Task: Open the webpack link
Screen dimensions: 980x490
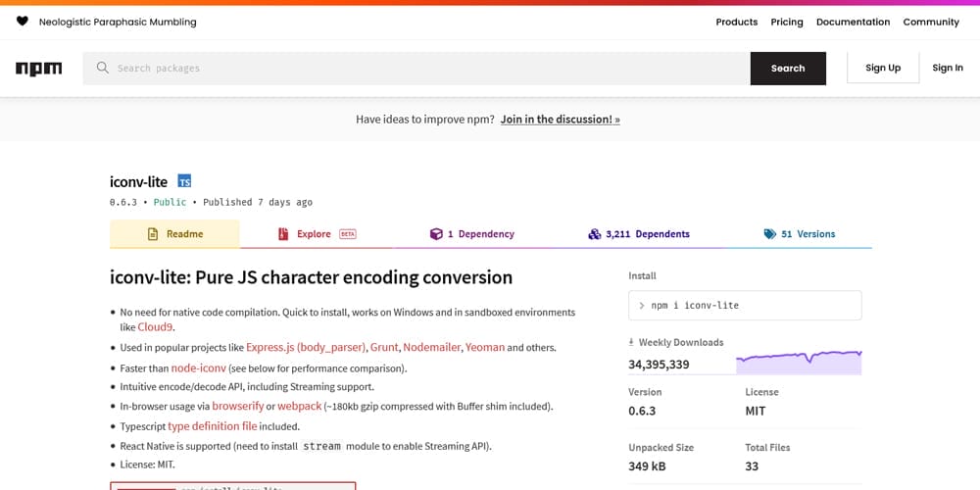Action: (299, 406)
